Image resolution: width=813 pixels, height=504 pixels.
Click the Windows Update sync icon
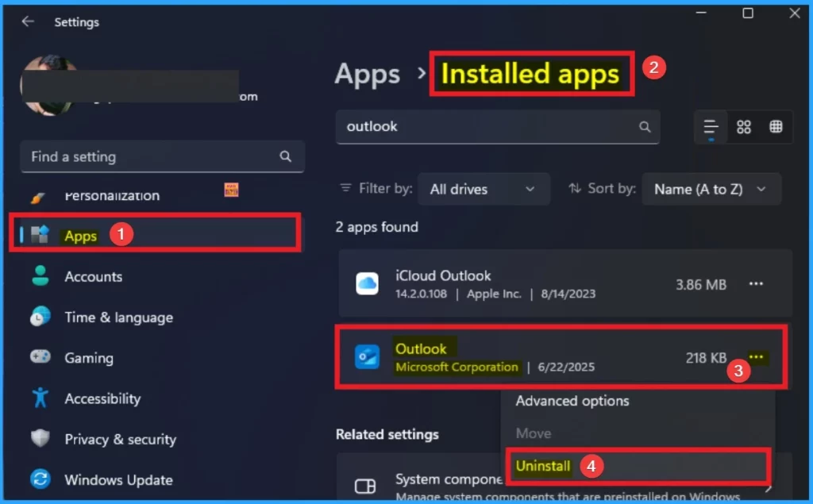[40, 479]
